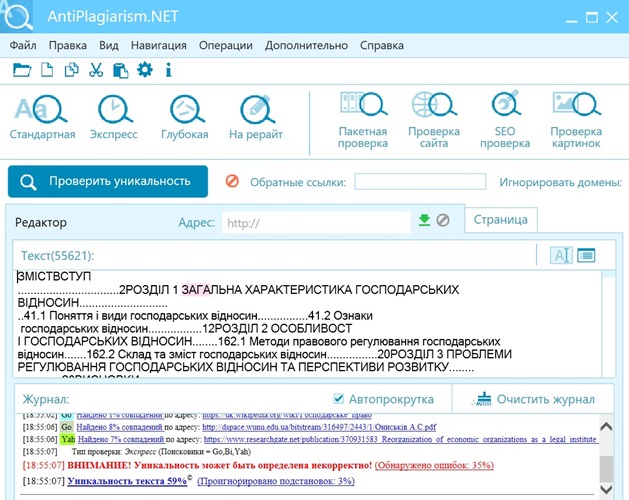This screenshot has height=500, width=629.
Task: Open the Правка menu
Action: coord(67,45)
